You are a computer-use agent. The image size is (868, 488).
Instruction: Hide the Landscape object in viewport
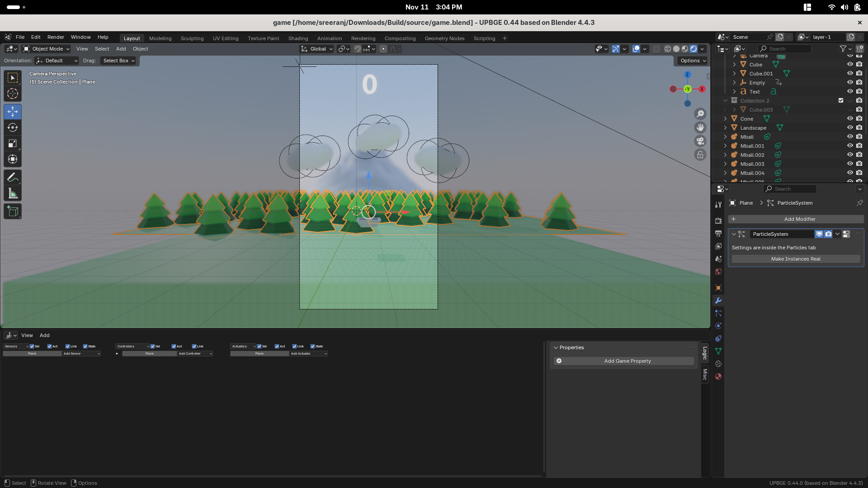pyautogui.click(x=850, y=128)
